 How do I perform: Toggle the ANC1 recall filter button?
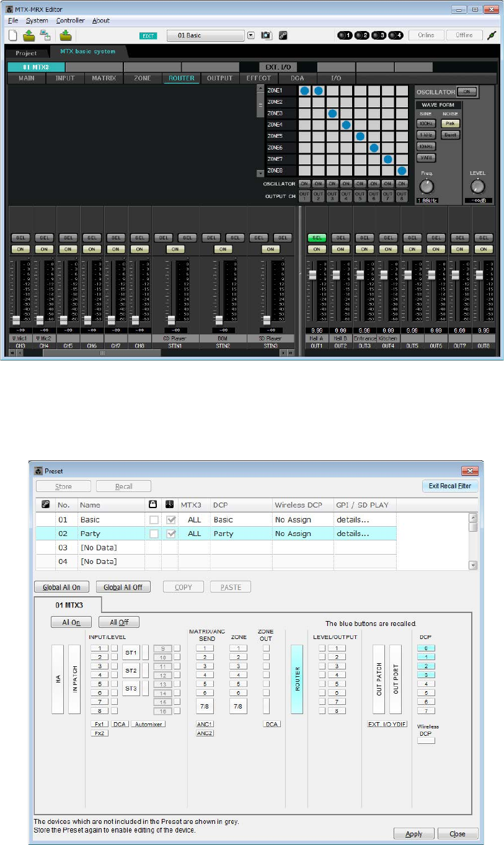click(205, 724)
